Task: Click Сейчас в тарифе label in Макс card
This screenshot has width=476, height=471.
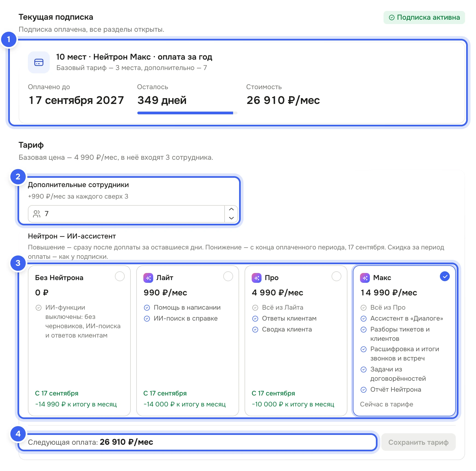Action: [x=387, y=404]
